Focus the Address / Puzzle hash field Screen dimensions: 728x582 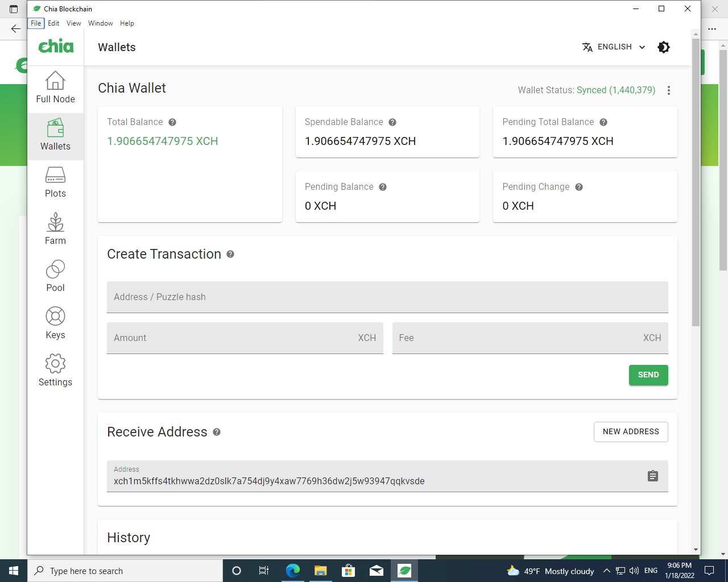[x=387, y=297]
